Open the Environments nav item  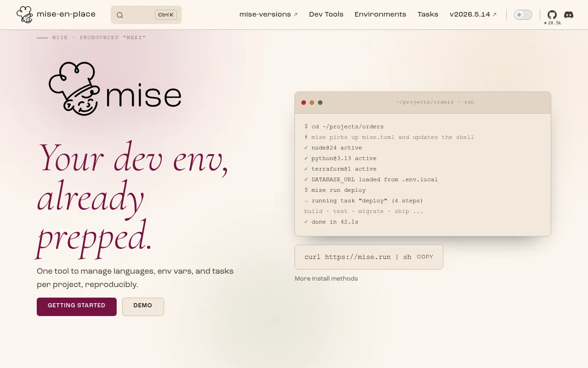coord(380,14)
